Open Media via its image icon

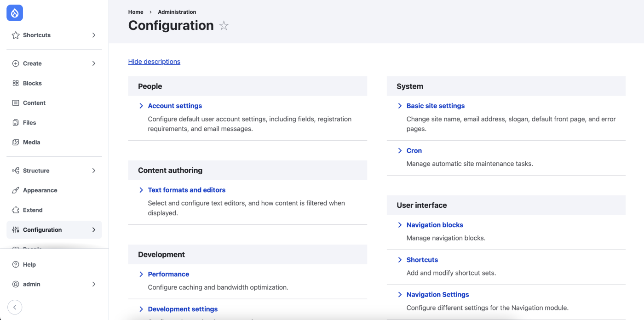point(16,143)
